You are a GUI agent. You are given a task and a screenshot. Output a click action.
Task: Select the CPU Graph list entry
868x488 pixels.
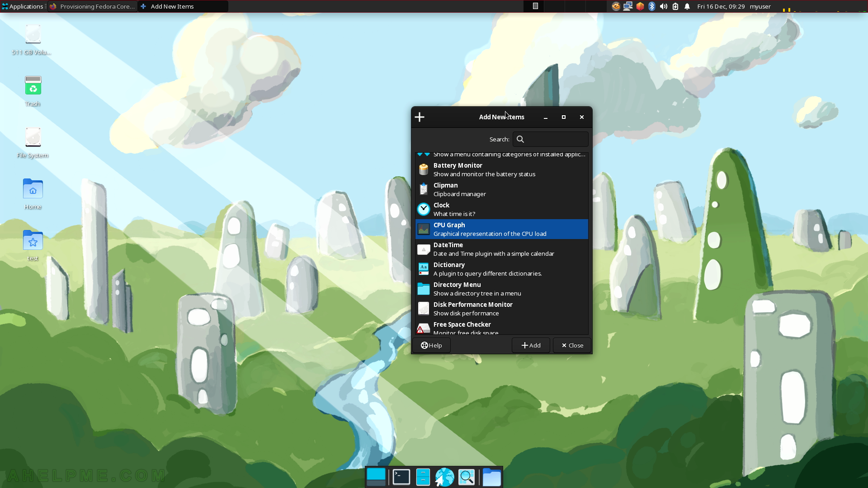[501, 229]
